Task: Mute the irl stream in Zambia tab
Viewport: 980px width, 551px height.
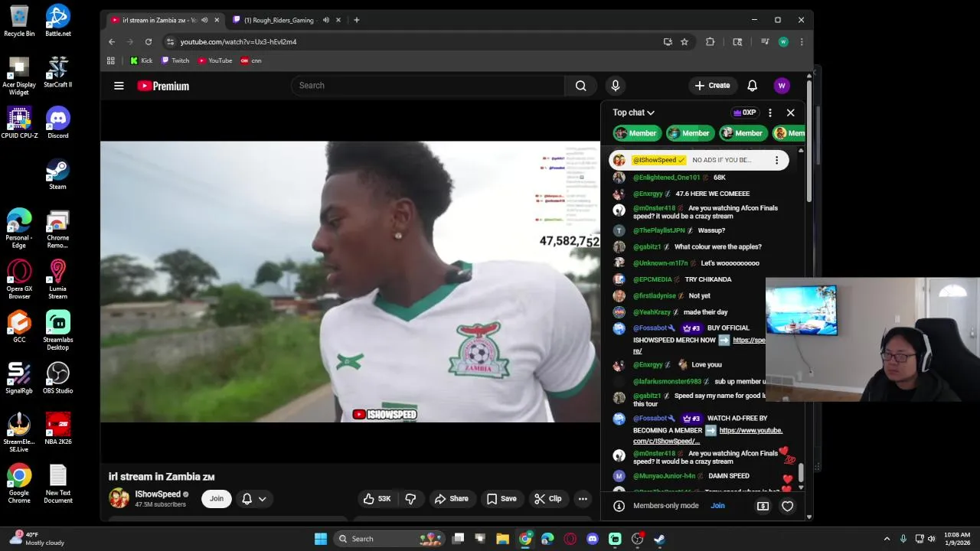Action: 204,20
